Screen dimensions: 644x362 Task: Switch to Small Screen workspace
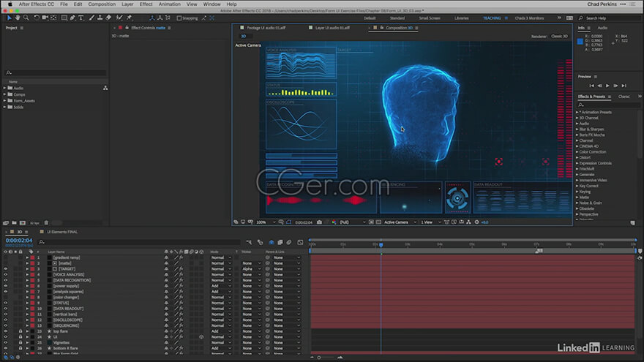pos(429,18)
